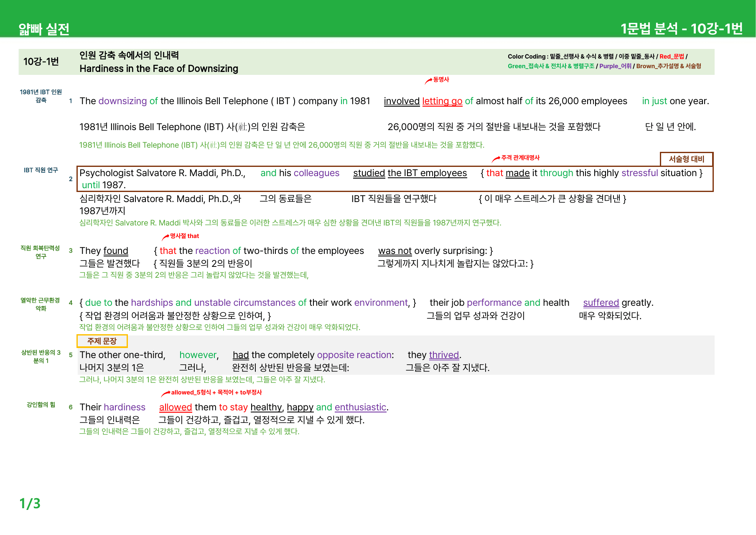This screenshot has height=535, width=756.
Task: Click the sidebar note 강인함의 힘
Action: pos(41,405)
